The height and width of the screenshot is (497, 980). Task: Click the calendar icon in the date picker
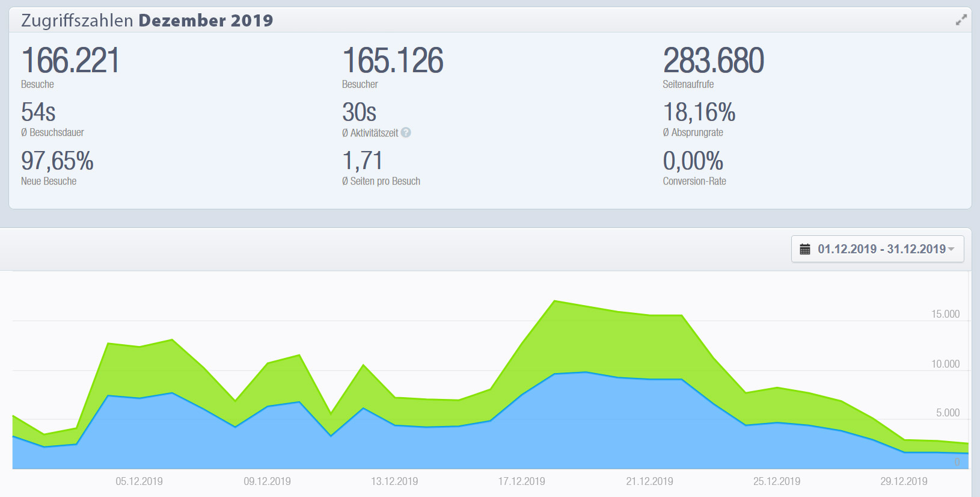click(805, 249)
